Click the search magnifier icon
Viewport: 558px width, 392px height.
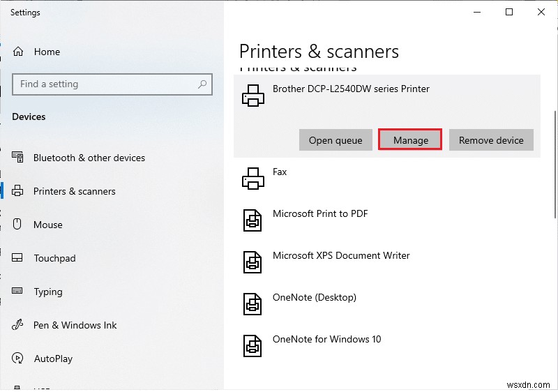point(202,84)
